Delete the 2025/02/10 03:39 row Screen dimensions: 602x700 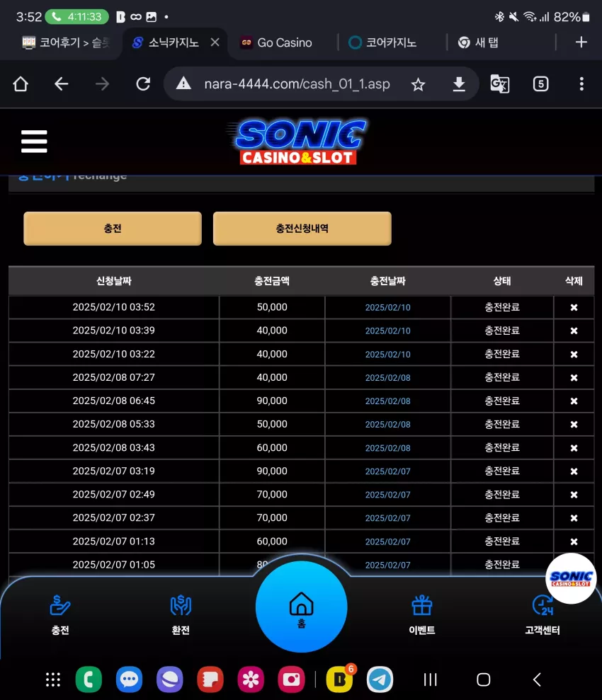click(574, 331)
